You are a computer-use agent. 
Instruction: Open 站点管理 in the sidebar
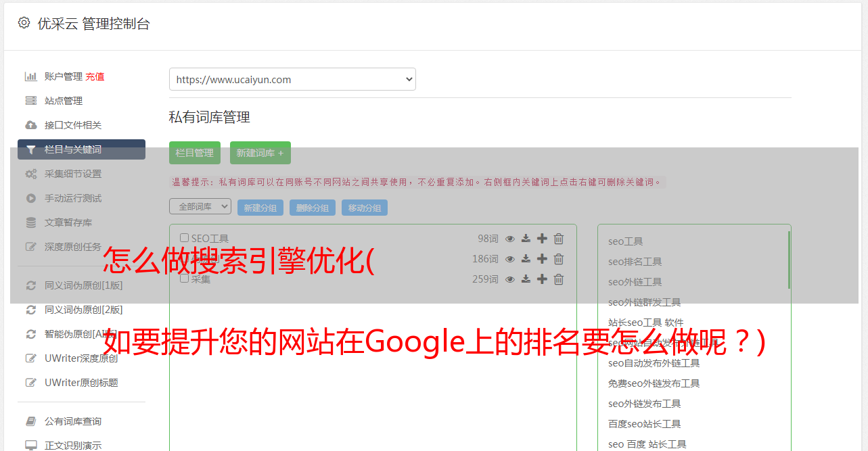tap(64, 101)
